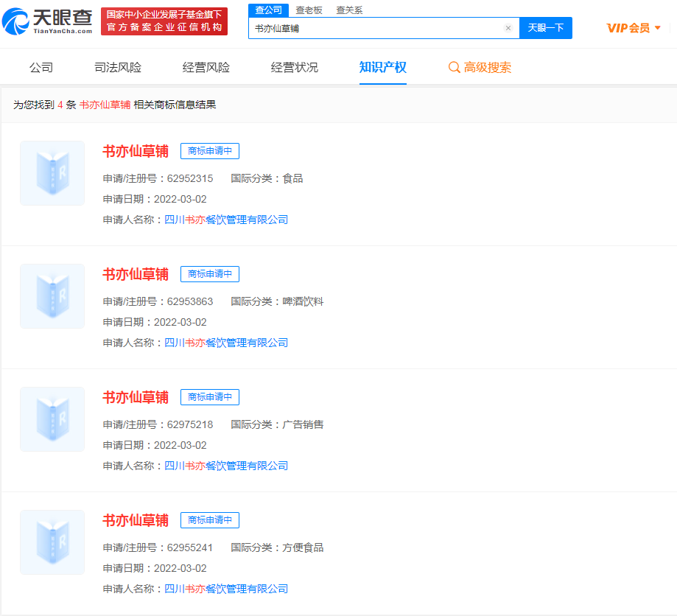Select registration number 62953863 text
Viewport: 677px width, 616px height.
point(190,301)
